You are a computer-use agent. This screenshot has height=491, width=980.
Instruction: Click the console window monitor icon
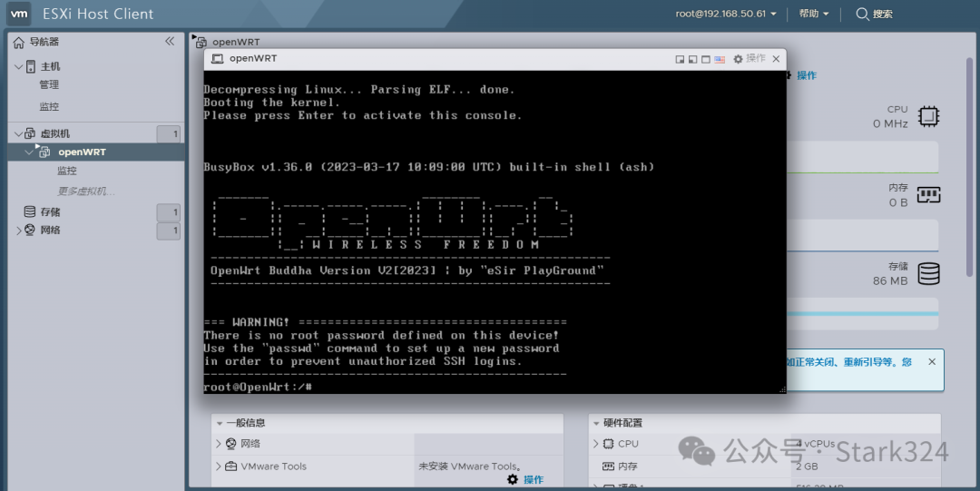tap(218, 59)
